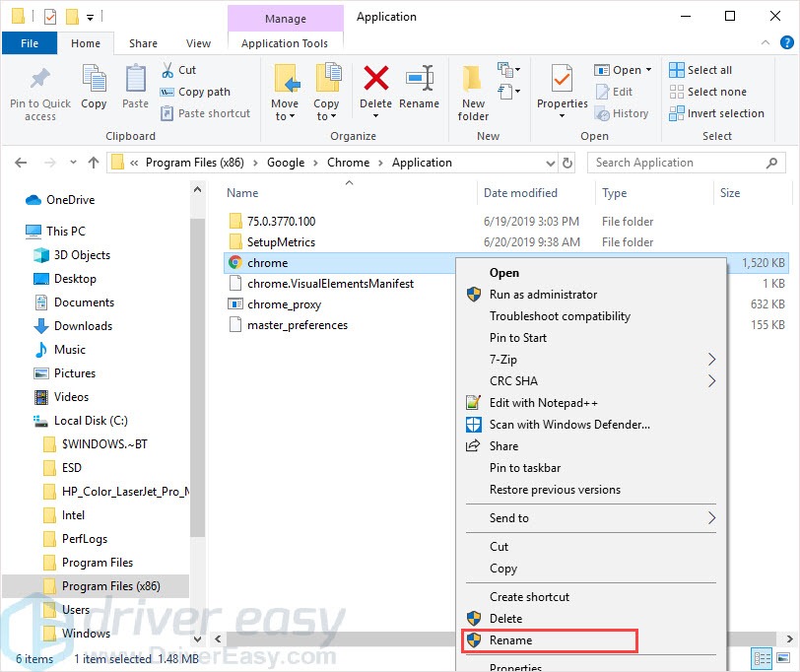Click the Back navigation arrow
Screen dimensions: 800x672
[x=21, y=163]
